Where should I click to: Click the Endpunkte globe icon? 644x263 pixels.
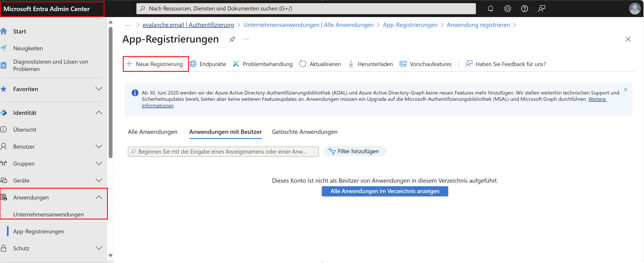(193, 64)
